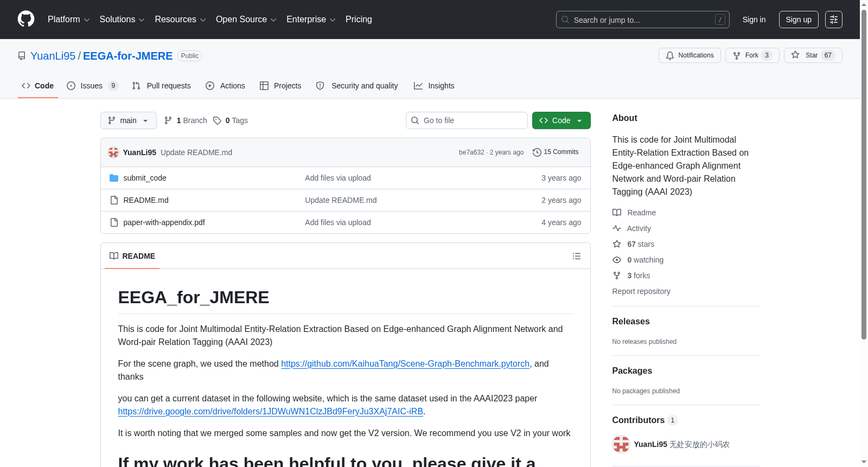Expand the Platform menu
Viewport: 868px width, 467px height.
click(68, 20)
